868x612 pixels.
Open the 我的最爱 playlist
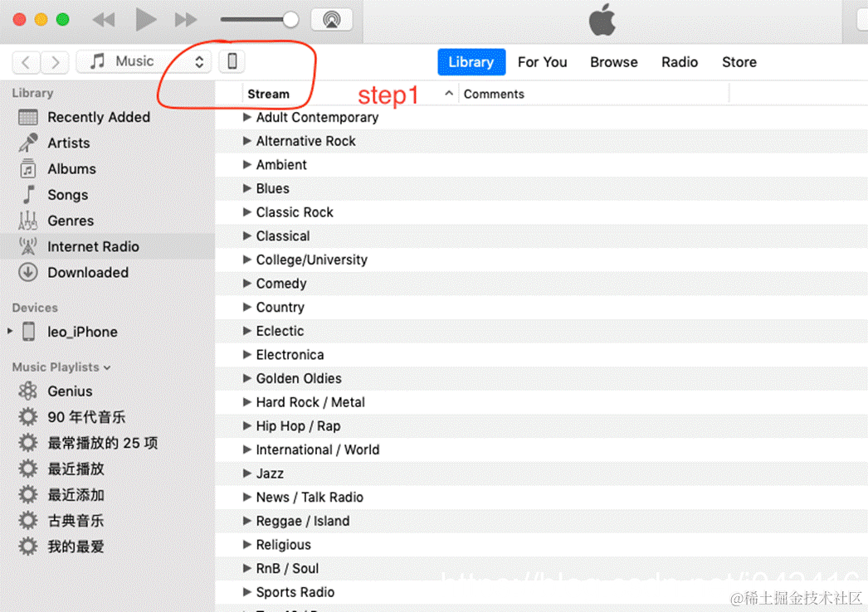click(107, 546)
